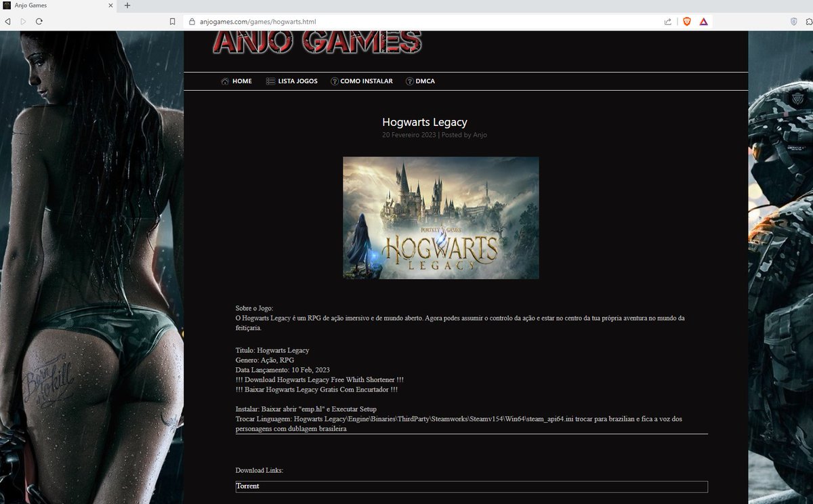The image size is (813, 504).
Task: Click 'Baixar Hogwarts Legacy Gratis Com Encurtador' line
Action: [x=316, y=390]
